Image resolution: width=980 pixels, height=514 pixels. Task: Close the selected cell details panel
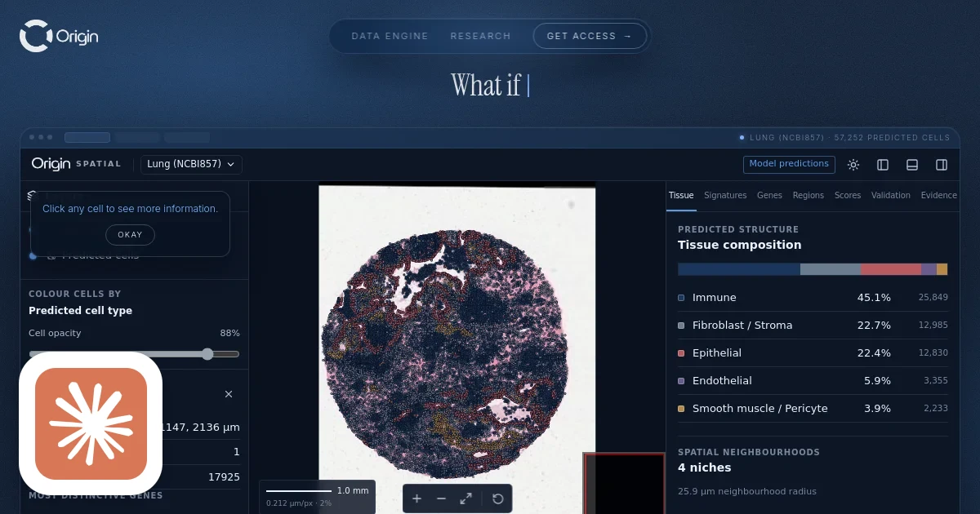[229, 394]
